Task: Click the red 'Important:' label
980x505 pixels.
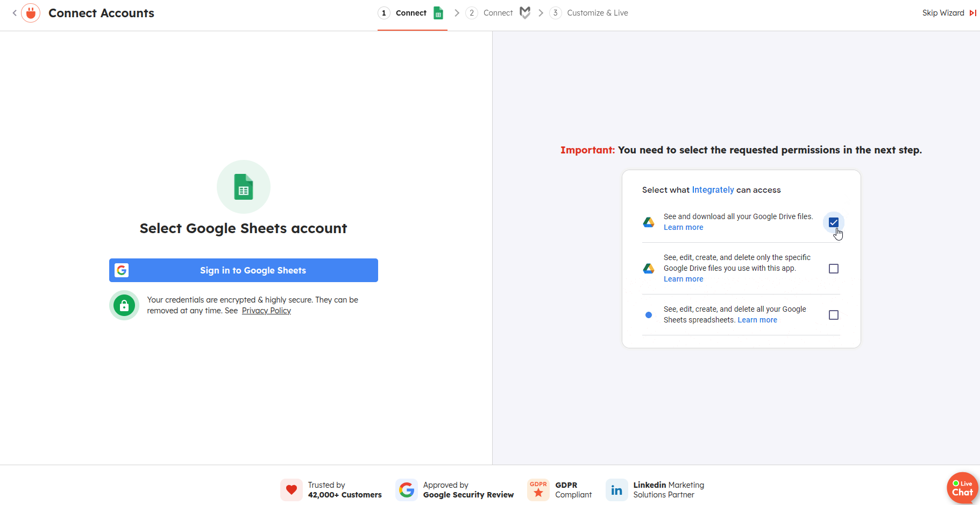Action: tap(587, 150)
